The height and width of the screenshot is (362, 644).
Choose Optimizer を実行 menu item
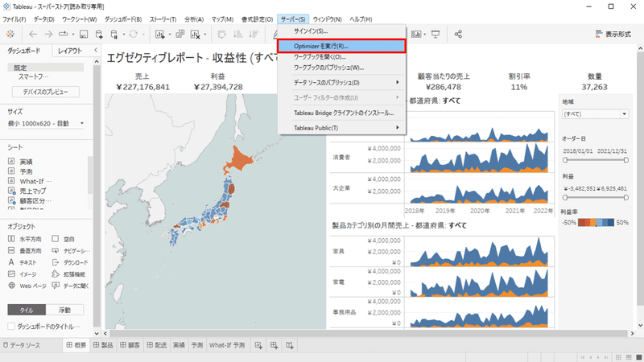[x=341, y=46]
